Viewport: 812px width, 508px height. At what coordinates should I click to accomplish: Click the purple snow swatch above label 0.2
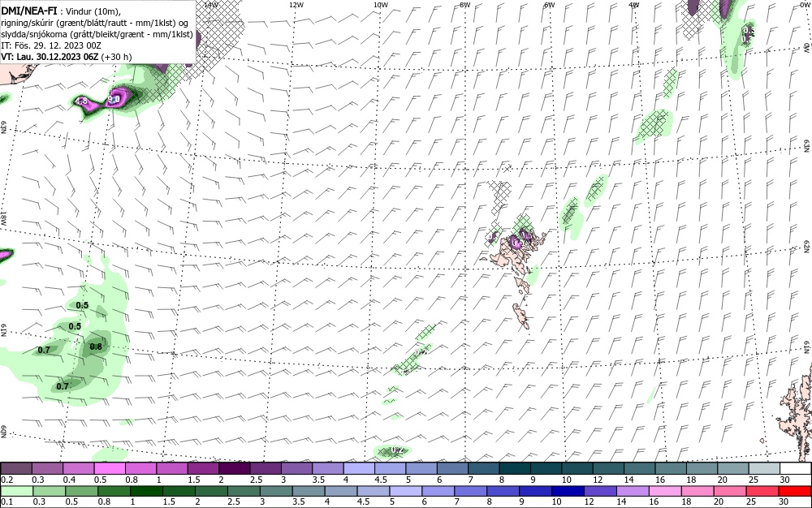[x=16, y=469]
